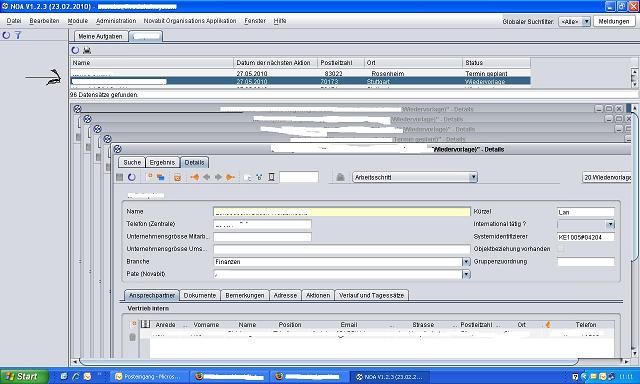Viewport: 640px width, 384px height.
Task: Click the new record icon in the Details toolbar
Action: click(149, 177)
